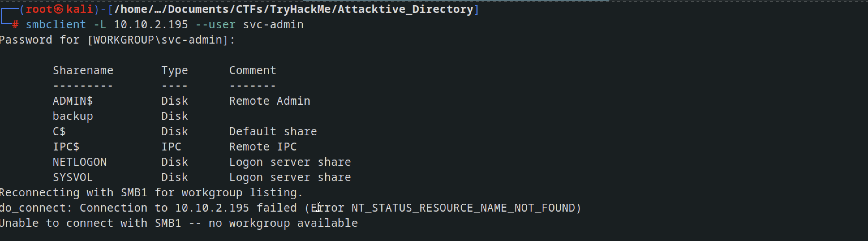Image resolution: width=868 pixels, height=241 pixels.
Task: Click the password prompt line for WORKGROUP\svc-admin
Action: [117, 40]
